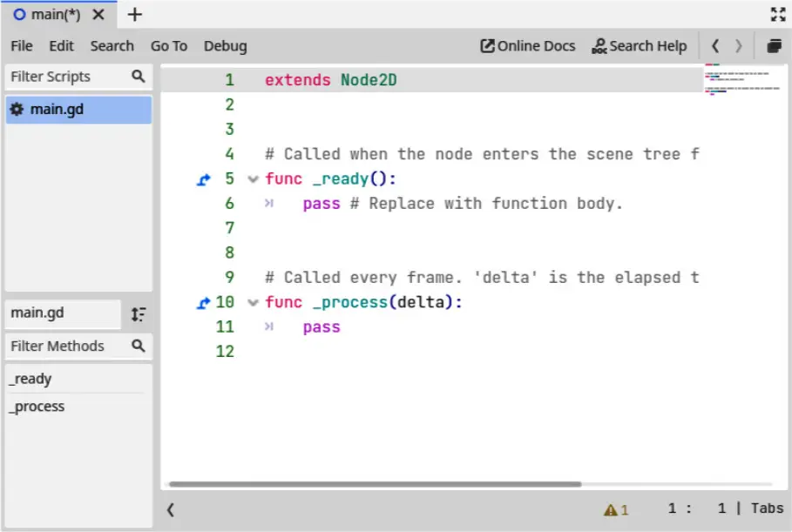Click the horizontal scrollbar in code editor

(x=375, y=484)
